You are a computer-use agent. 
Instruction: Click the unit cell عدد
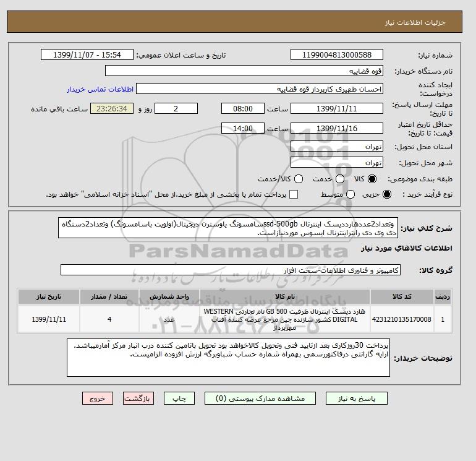(x=169, y=319)
